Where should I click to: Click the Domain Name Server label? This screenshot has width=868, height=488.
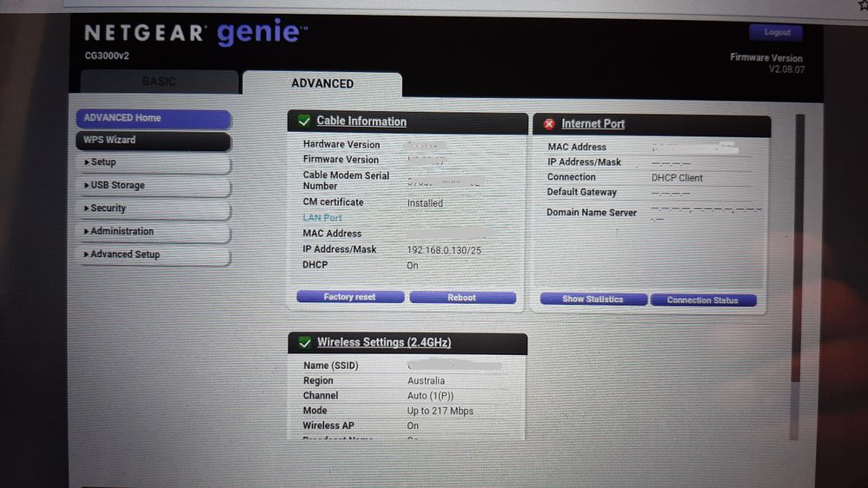[x=591, y=213]
